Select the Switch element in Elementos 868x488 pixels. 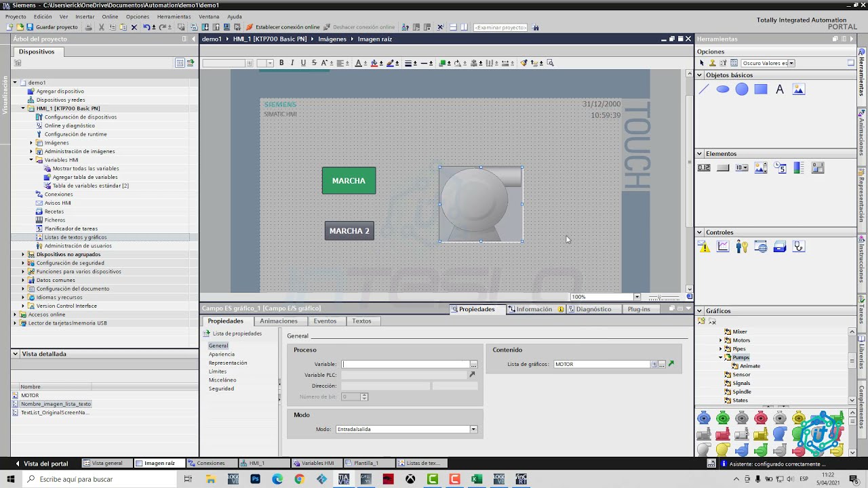(818, 167)
